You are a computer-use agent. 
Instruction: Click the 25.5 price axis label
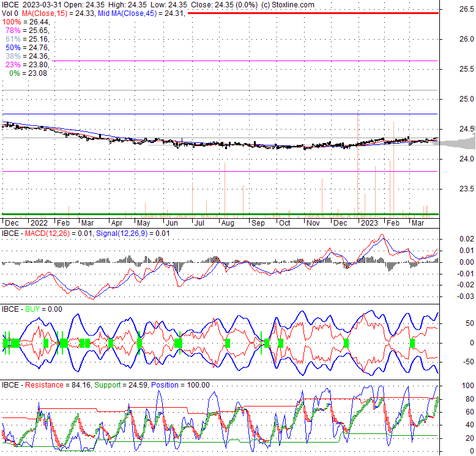tap(467, 69)
